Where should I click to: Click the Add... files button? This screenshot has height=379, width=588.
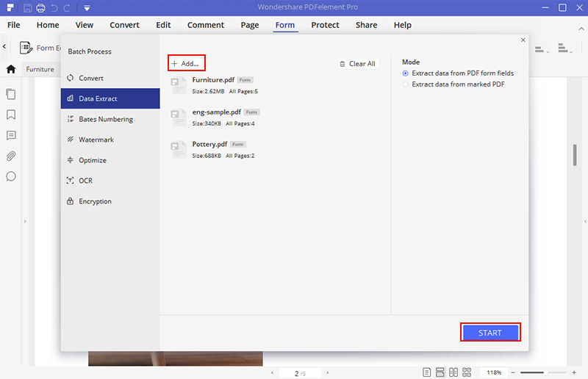(x=187, y=63)
